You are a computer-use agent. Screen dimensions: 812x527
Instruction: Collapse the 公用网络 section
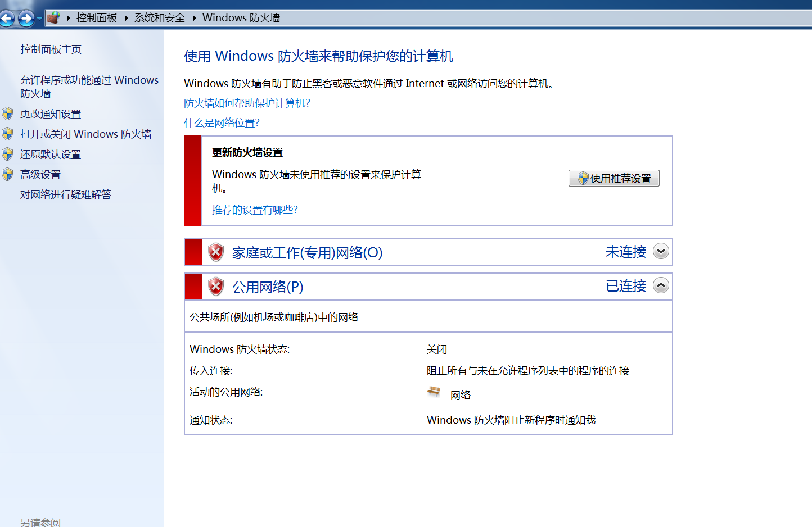tap(661, 285)
